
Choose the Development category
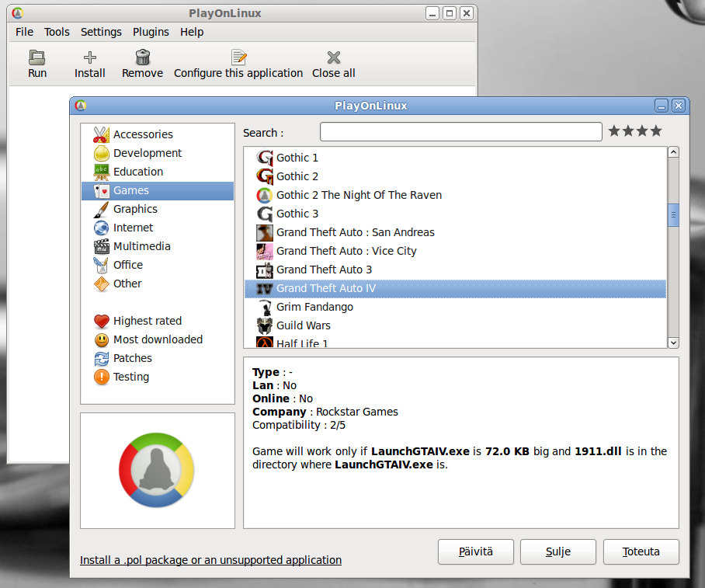147,153
